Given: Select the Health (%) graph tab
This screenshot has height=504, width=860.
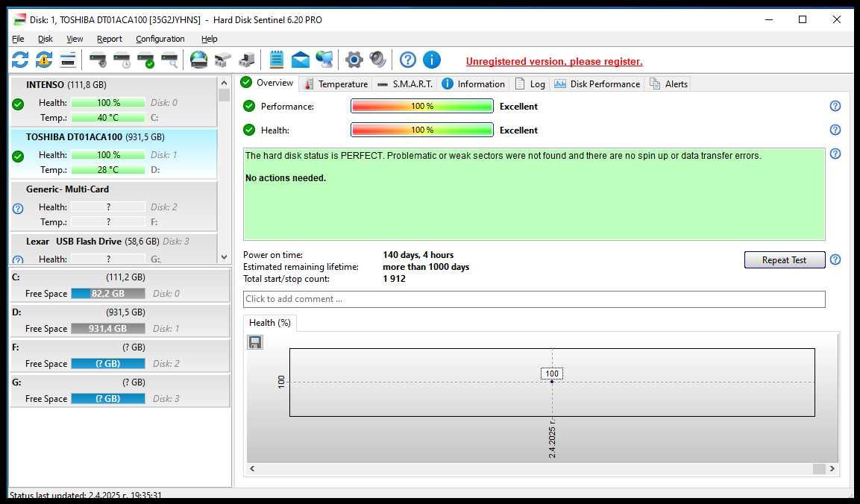Looking at the screenshot, I should (x=270, y=323).
